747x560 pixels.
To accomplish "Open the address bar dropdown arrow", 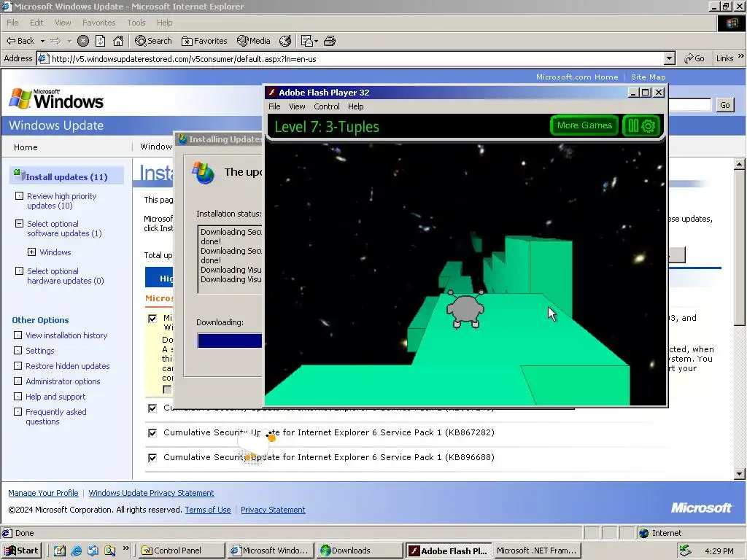I will click(670, 58).
